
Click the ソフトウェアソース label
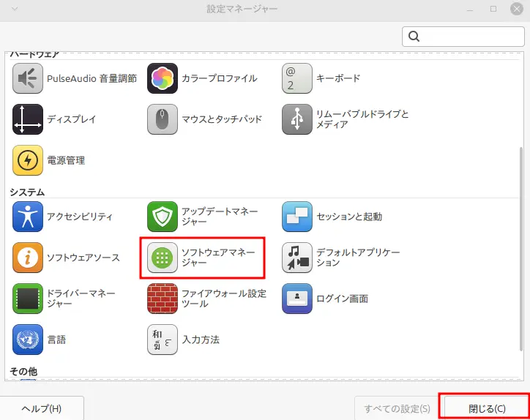(83, 258)
